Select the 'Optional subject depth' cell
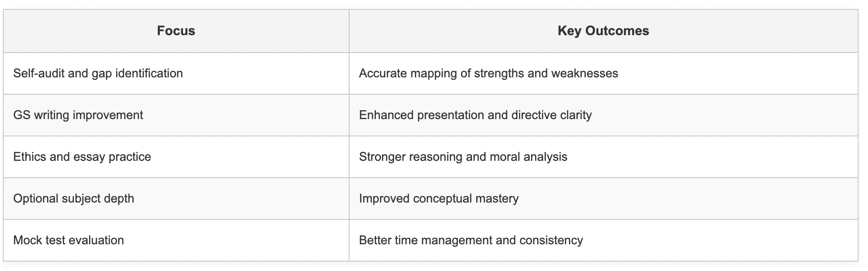The height and width of the screenshot is (271, 868). 74,199
